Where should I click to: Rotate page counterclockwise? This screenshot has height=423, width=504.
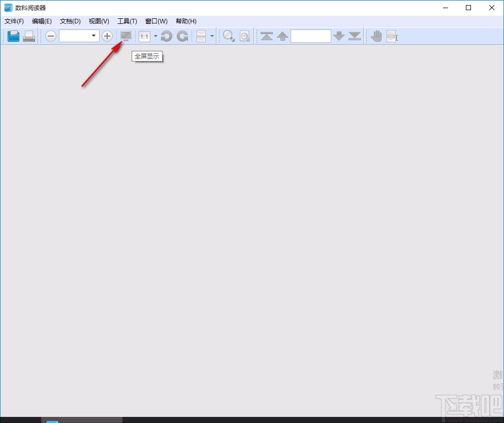point(167,36)
